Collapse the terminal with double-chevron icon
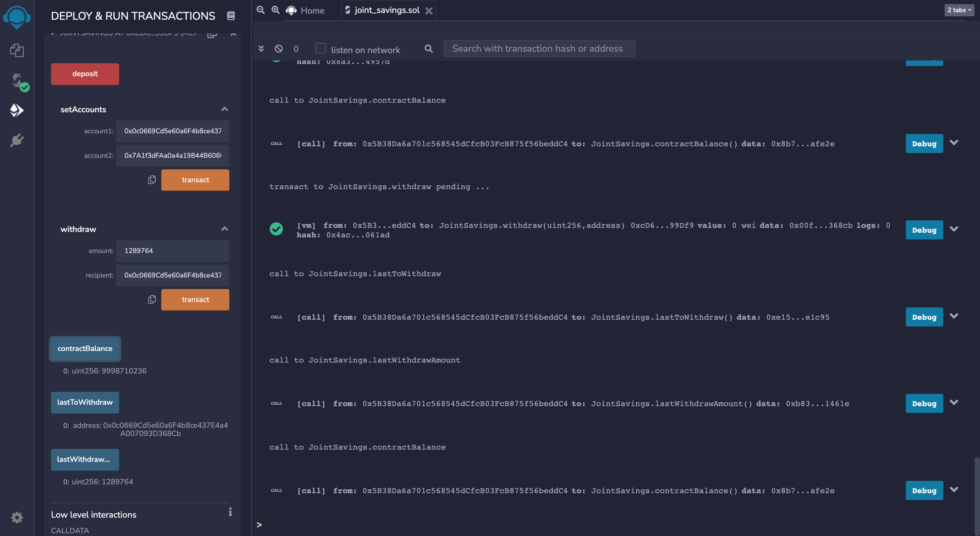 (261, 49)
